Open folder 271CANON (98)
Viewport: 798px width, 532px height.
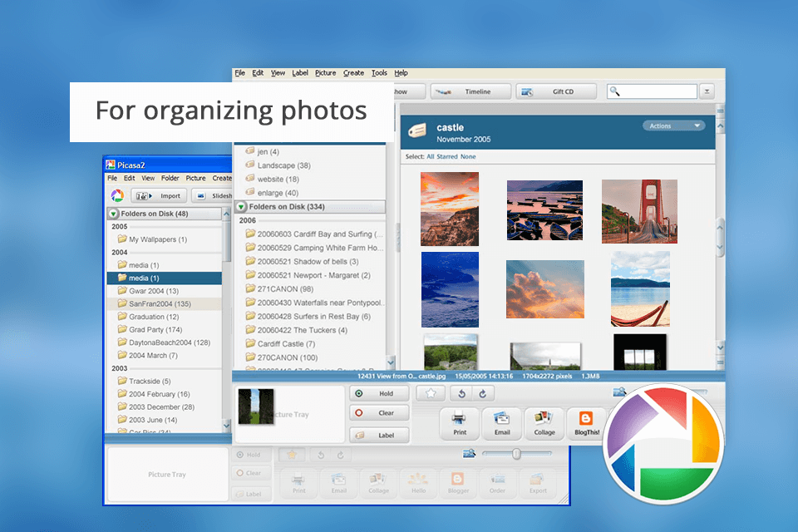279,289
